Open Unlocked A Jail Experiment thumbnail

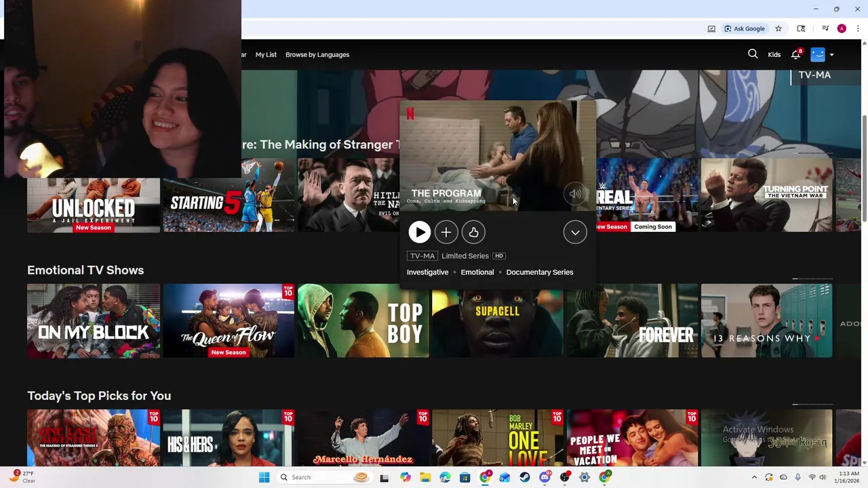pyautogui.click(x=94, y=205)
